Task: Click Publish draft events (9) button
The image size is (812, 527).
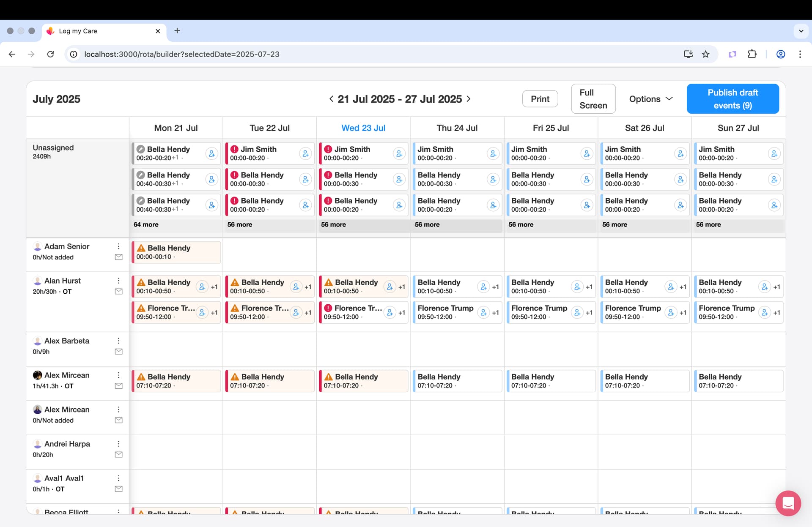Action: pyautogui.click(x=732, y=99)
